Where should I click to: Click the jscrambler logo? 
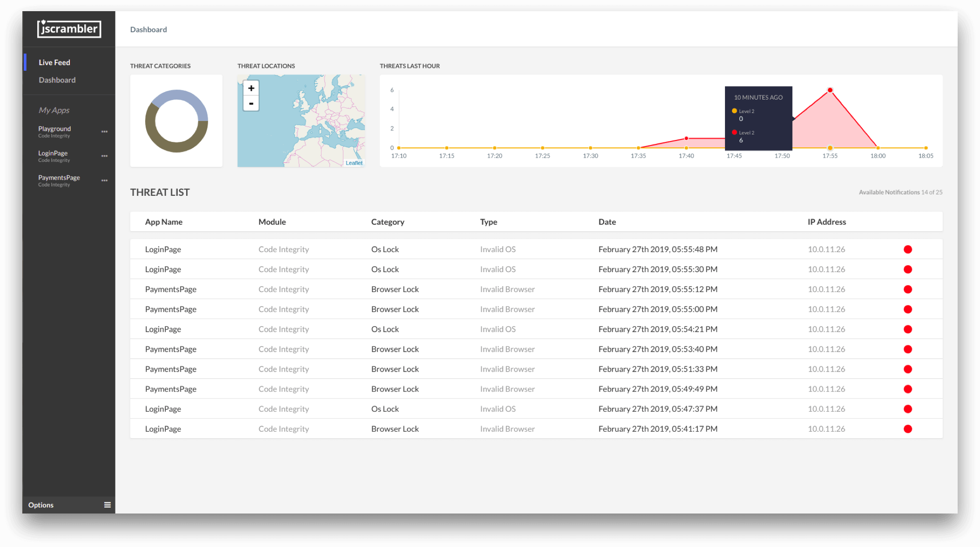tap(68, 29)
